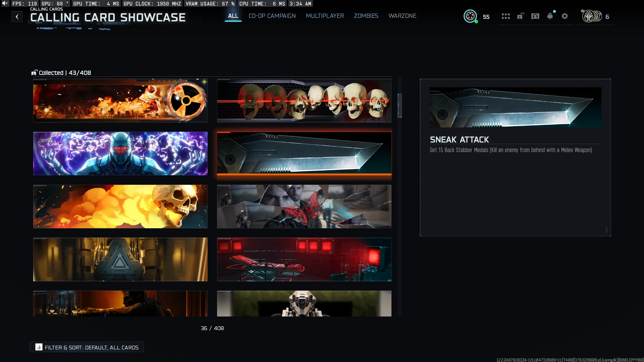Screen dimensions: 644x362
Task: Select the row of skulls calling card
Action: [x=304, y=101]
